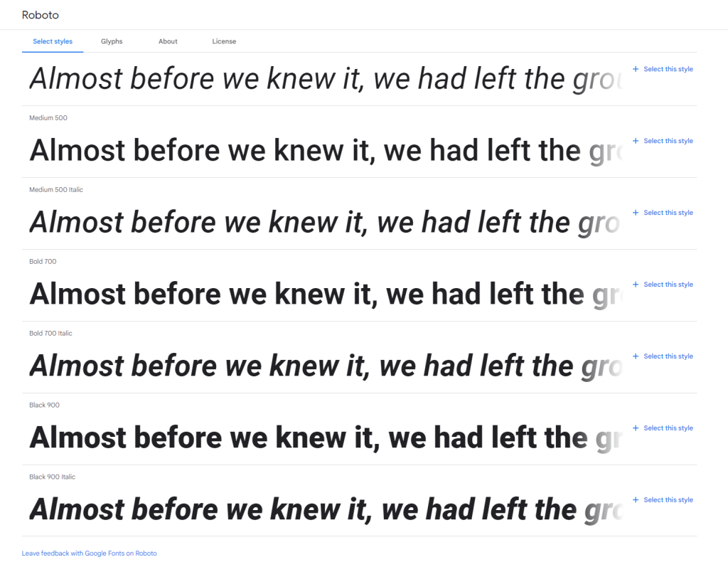The image size is (728, 572).
Task: Click 'Select this style' text for topmost italic row
Action: pyautogui.click(x=668, y=69)
